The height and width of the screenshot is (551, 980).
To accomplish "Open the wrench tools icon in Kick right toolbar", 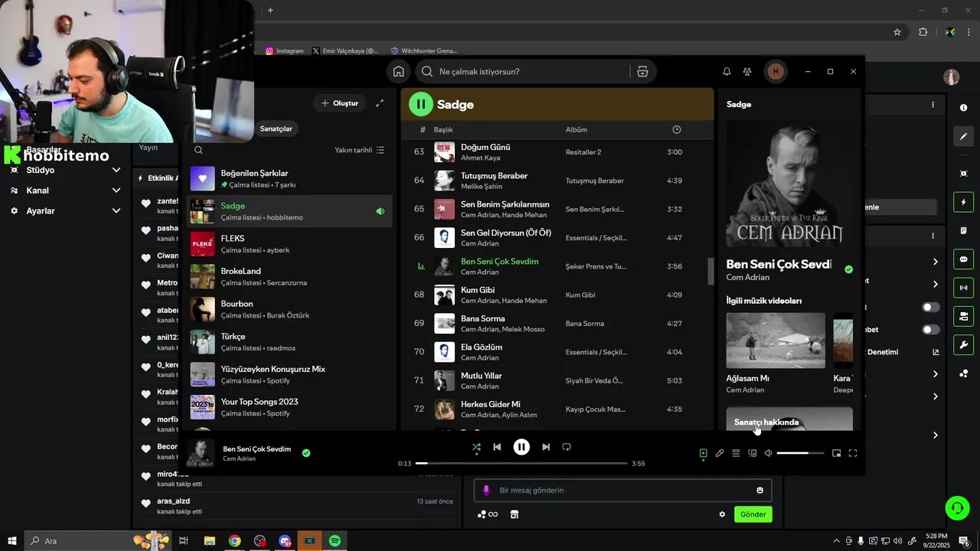I will coord(963,344).
